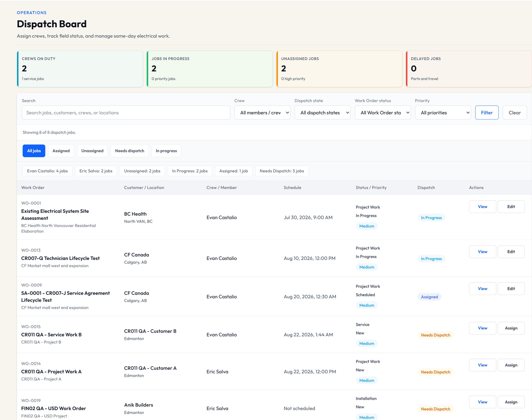Click the Assigned: 1 job chip
The width and height of the screenshot is (532, 420).
tap(234, 171)
